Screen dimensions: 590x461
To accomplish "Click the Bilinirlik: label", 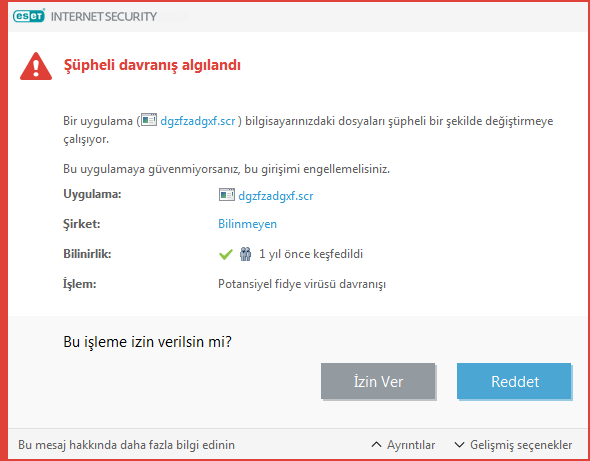I will (x=87, y=254).
